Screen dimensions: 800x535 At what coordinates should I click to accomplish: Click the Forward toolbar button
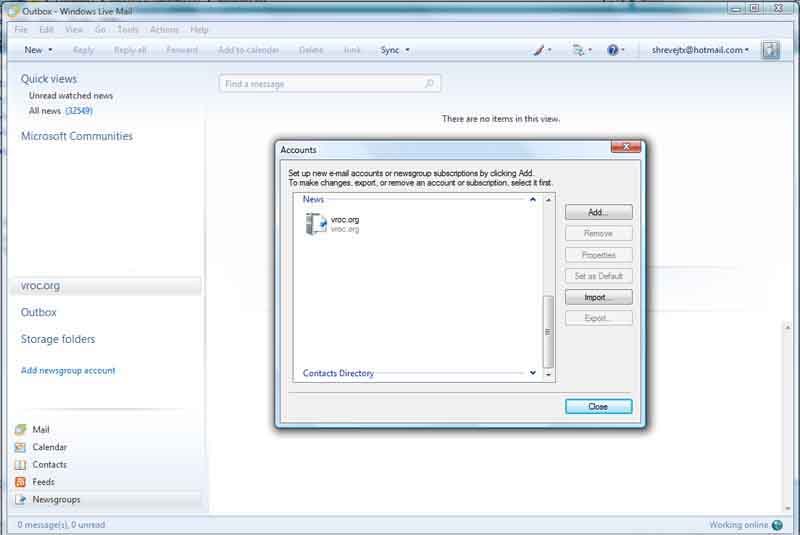(x=182, y=50)
